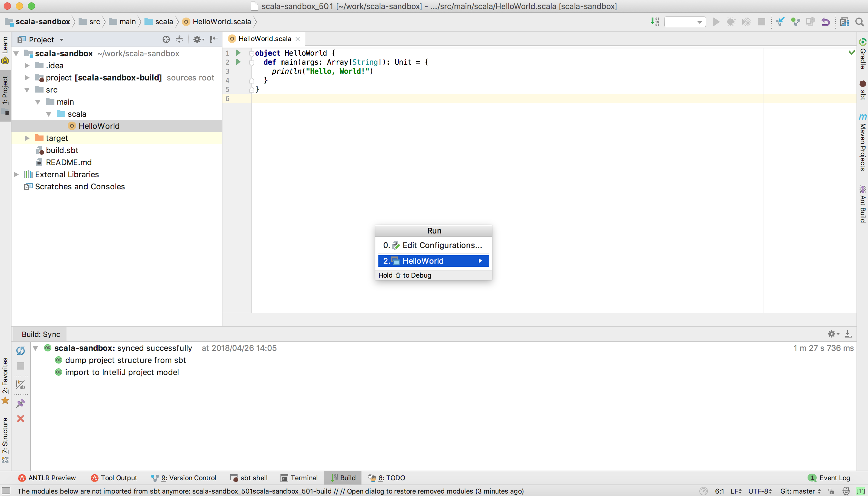This screenshot has height=496, width=868.
Task: Collapse the src folder in Project tree
Action: tap(27, 90)
